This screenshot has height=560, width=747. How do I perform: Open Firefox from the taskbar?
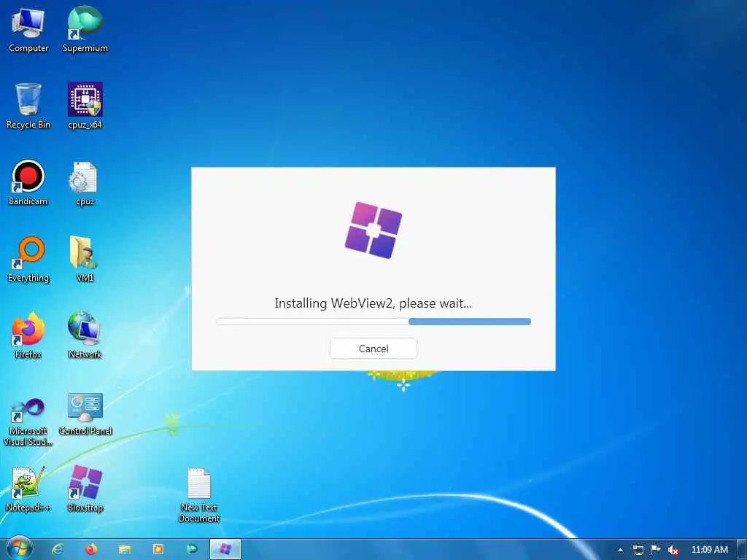90,550
